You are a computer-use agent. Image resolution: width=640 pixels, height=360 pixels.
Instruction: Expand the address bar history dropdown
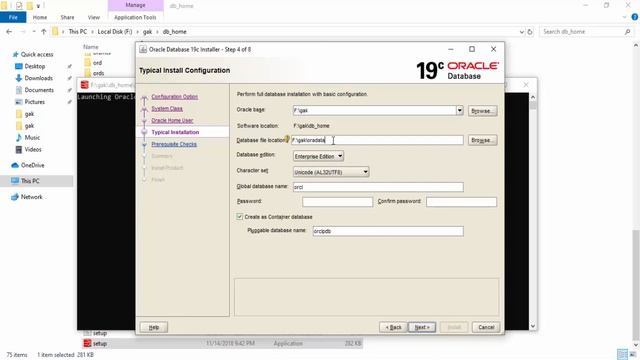click(521, 32)
